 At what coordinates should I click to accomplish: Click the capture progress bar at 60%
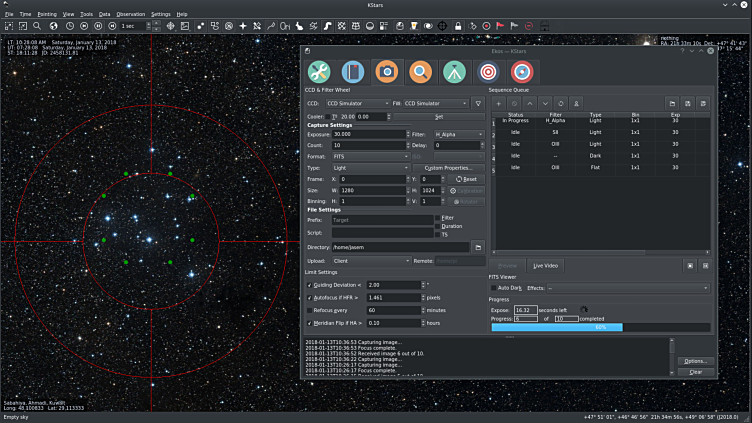click(600, 327)
